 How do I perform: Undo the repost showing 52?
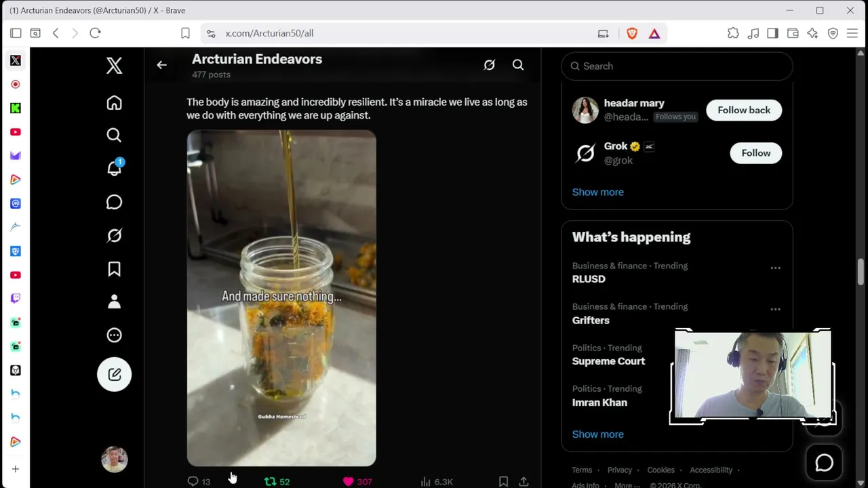click(277, 482)
